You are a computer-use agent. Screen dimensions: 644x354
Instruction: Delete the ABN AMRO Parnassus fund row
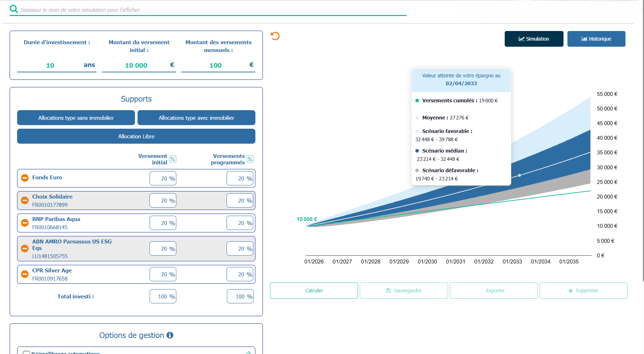pos(25,248)
